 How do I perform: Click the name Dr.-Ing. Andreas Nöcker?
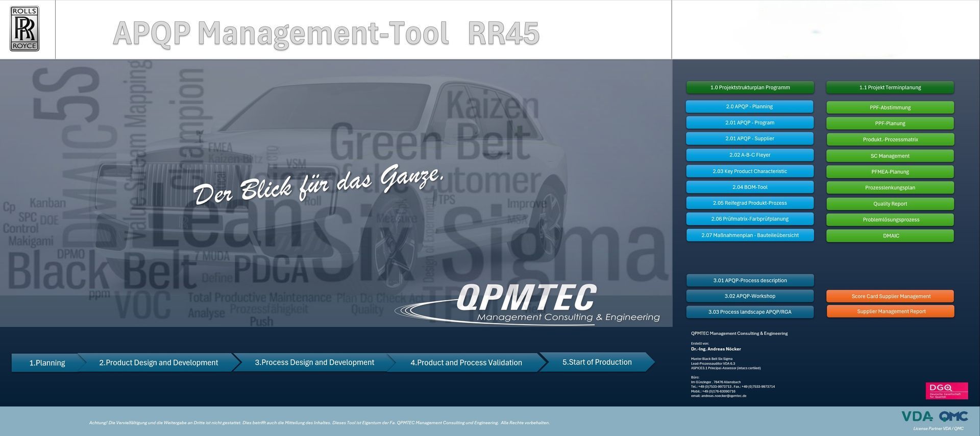[x=716, y=349]
